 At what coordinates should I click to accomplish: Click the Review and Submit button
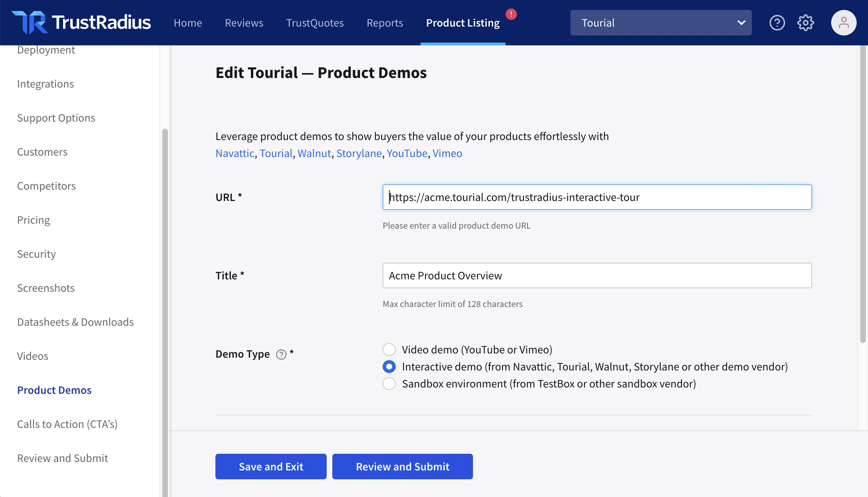tap(402, 467)
